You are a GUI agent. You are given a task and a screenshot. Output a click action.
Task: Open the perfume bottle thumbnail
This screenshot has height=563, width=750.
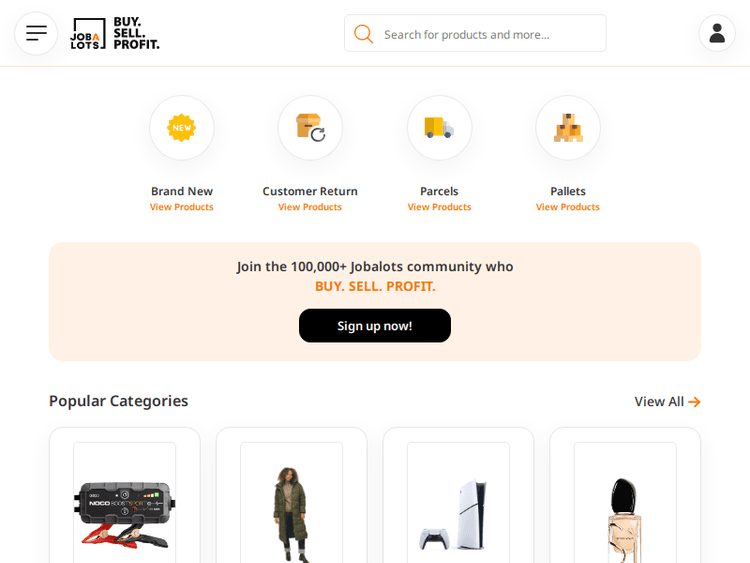[625, 505]
